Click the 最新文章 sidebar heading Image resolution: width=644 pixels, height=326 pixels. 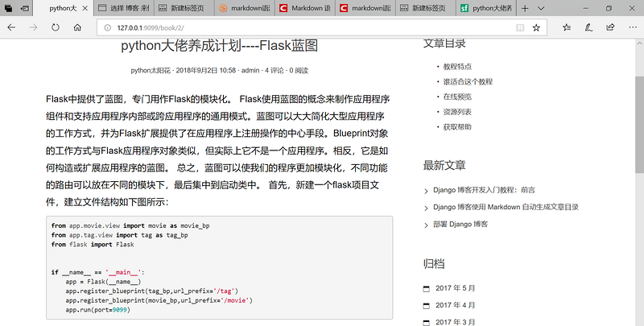[444, 166]
